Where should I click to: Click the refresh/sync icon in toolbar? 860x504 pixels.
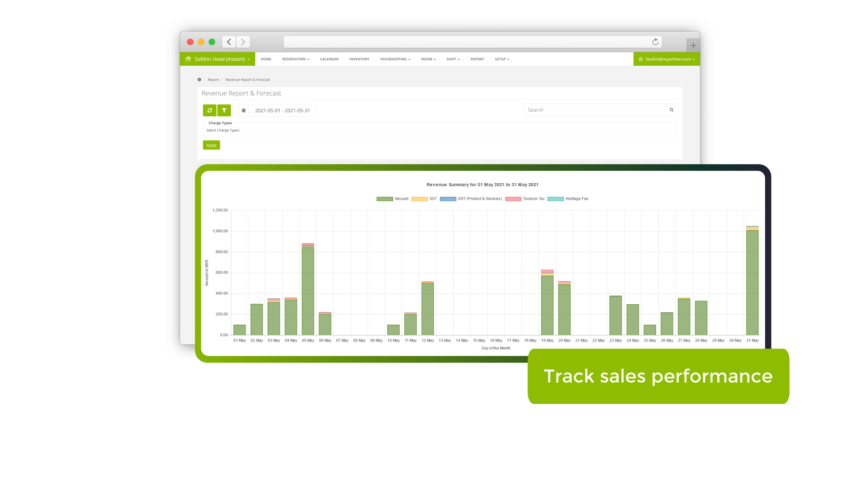(x=209, y=110)
